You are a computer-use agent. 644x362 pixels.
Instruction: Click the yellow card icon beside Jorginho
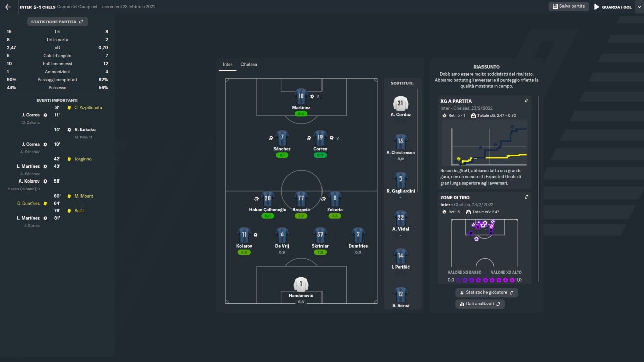(x=69, y=159)
